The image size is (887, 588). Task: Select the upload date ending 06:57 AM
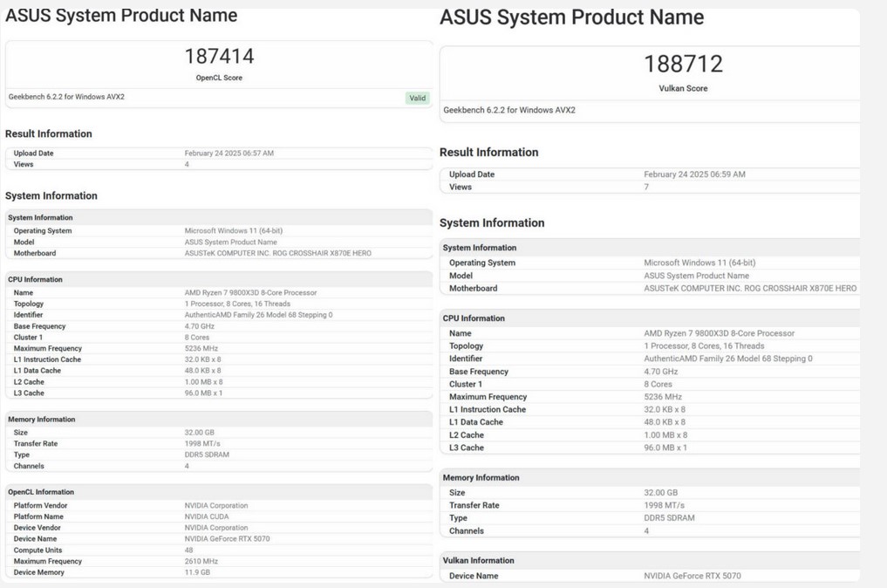pyautogui.click(x=229, y=154)
